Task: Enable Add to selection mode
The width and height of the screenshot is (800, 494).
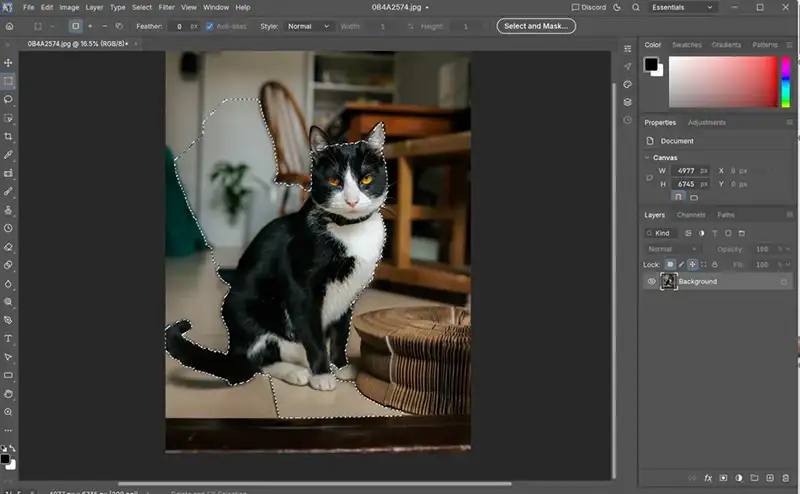Action: pyautogui.click(x=90, y=26)
